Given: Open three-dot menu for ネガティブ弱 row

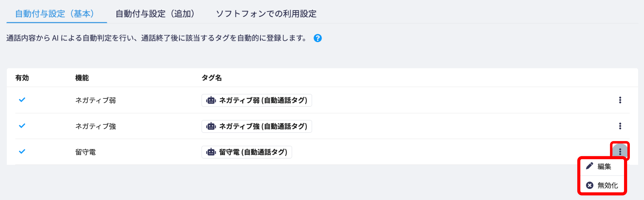Looking at the screenshot, I should (x=620, y=100).
